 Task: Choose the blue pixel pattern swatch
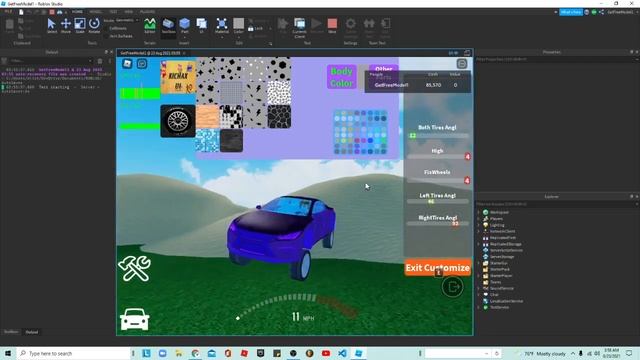click(x=207, y=140)
